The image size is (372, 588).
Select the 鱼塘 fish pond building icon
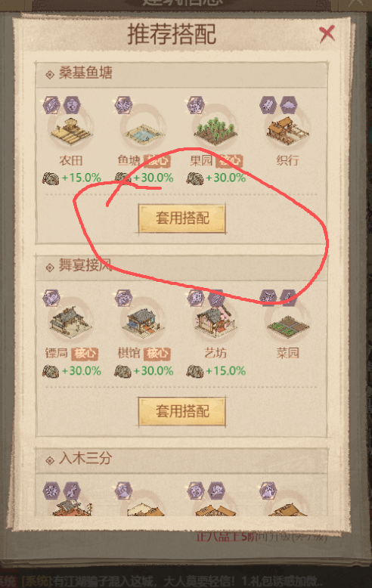pos(143,132)
